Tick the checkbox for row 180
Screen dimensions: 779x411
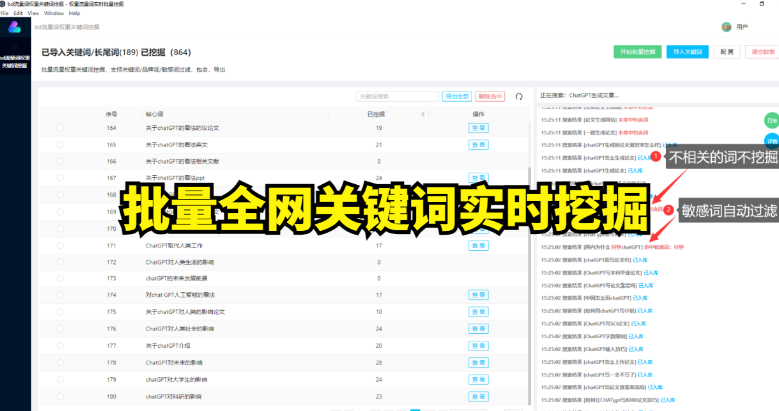(60, 396)
